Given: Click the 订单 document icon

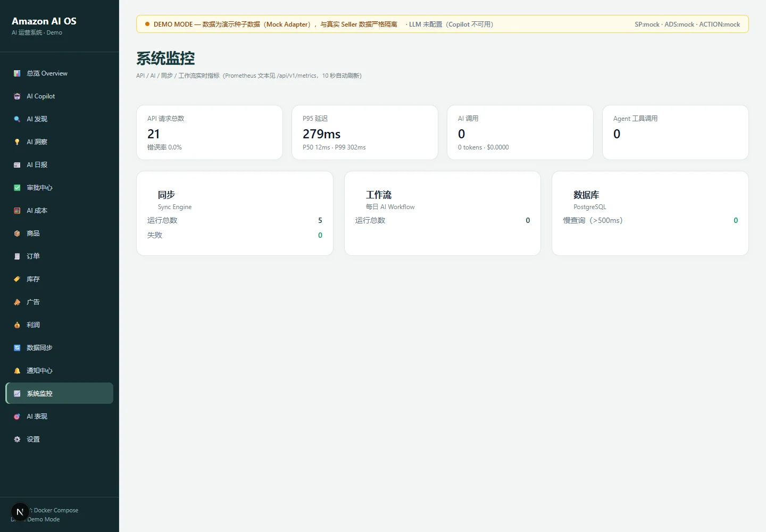Looking at the screenshot, I should click(x=17, y=256).
